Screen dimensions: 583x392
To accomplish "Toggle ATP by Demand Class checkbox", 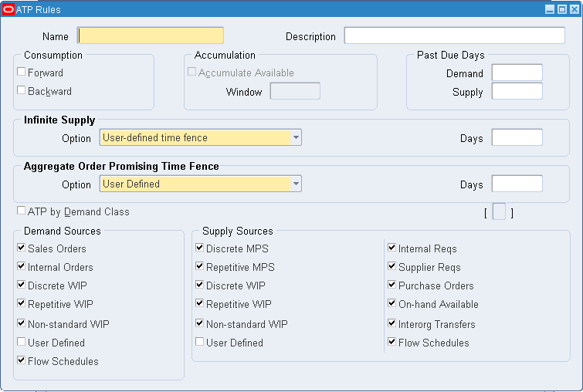I will 21,211.
